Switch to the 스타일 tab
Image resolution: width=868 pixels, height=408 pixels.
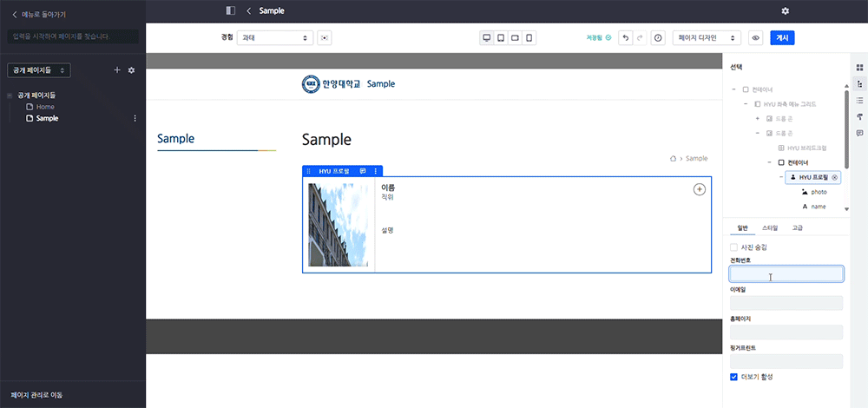click(770, 227)
